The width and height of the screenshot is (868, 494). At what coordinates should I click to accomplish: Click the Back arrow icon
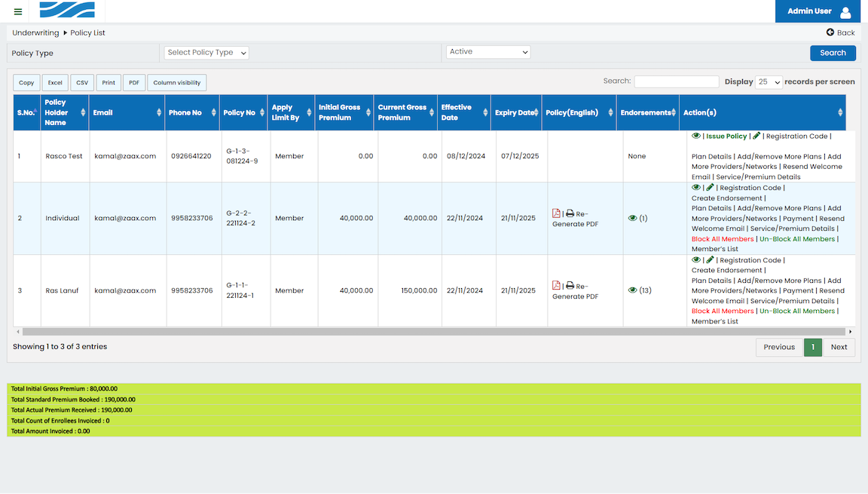point(830,32)
